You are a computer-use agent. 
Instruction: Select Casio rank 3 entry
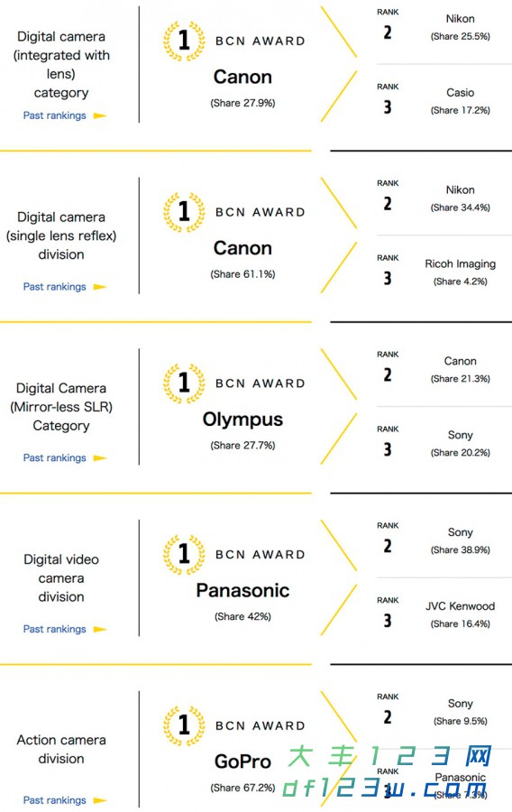point(461,101)
